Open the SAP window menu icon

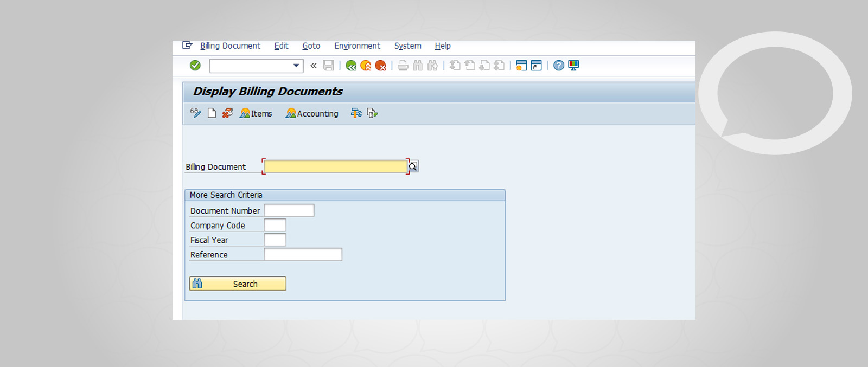coord(187,46)
